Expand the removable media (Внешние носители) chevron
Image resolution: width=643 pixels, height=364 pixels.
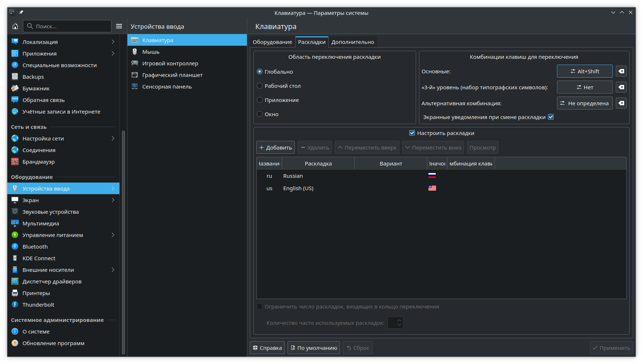pos(113,270)
